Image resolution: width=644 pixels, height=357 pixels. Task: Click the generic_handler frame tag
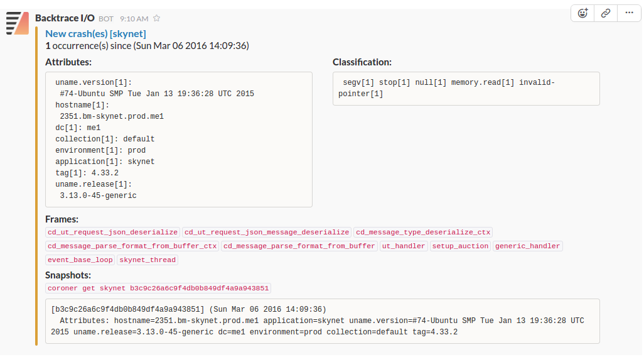pyautogui.click(x=527, y=246)
